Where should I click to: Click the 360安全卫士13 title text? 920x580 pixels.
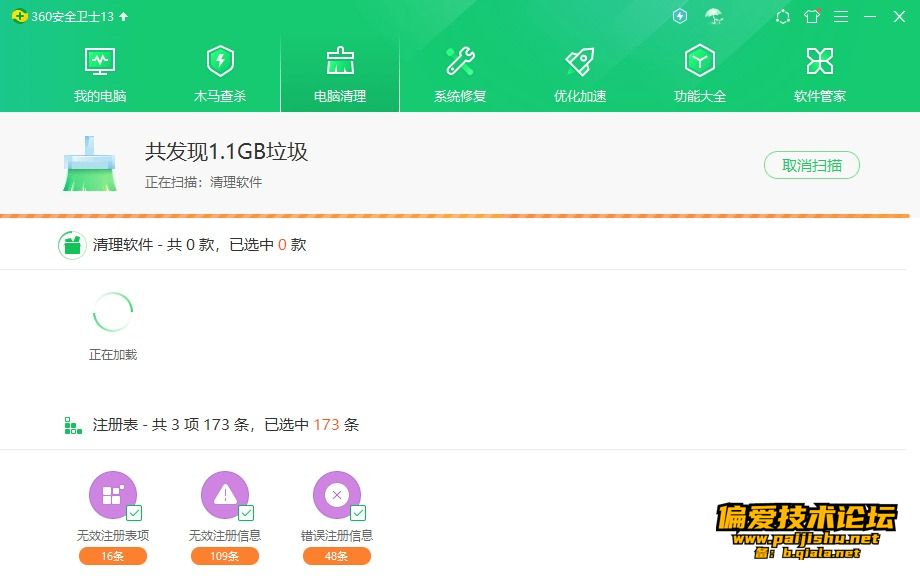tap(73, 16)
